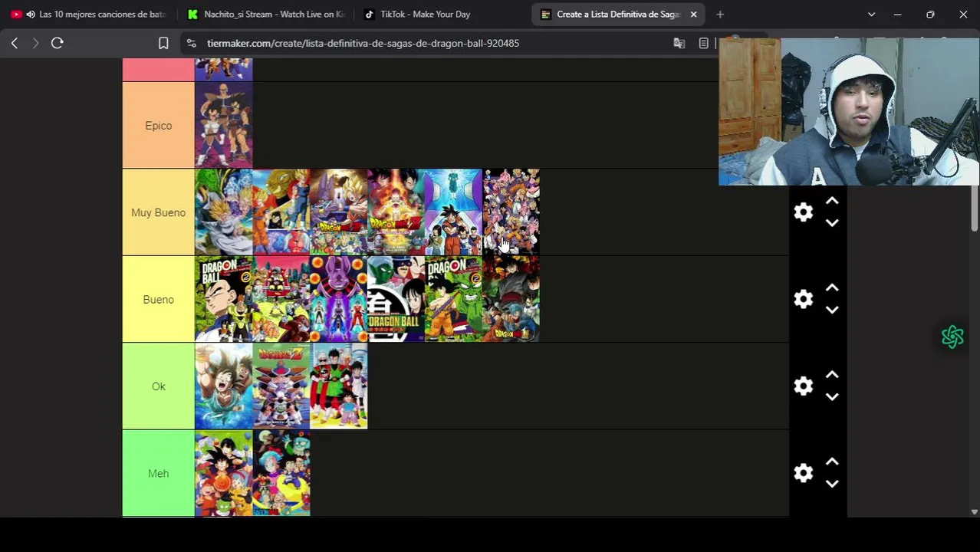Select red and yellow tournament image in Bueno
This screenshot has width=980, height=552.
[281, 299]
